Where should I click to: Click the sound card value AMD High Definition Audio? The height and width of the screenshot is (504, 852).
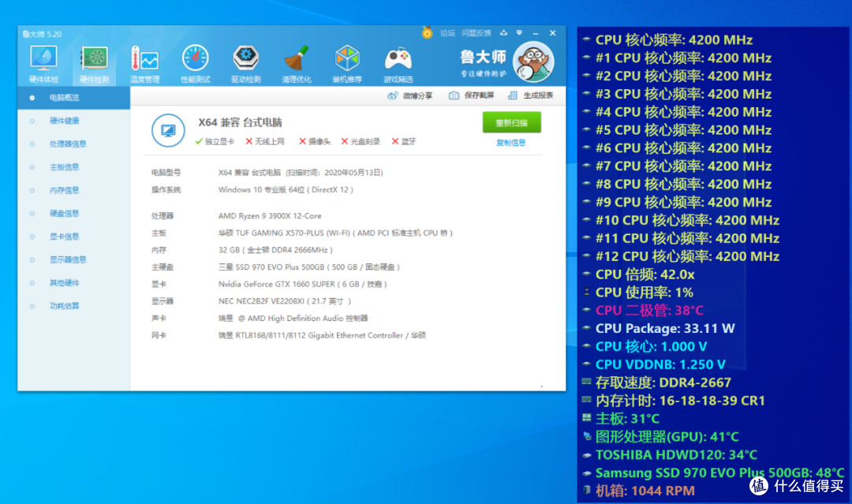click(x=293, y=319)
